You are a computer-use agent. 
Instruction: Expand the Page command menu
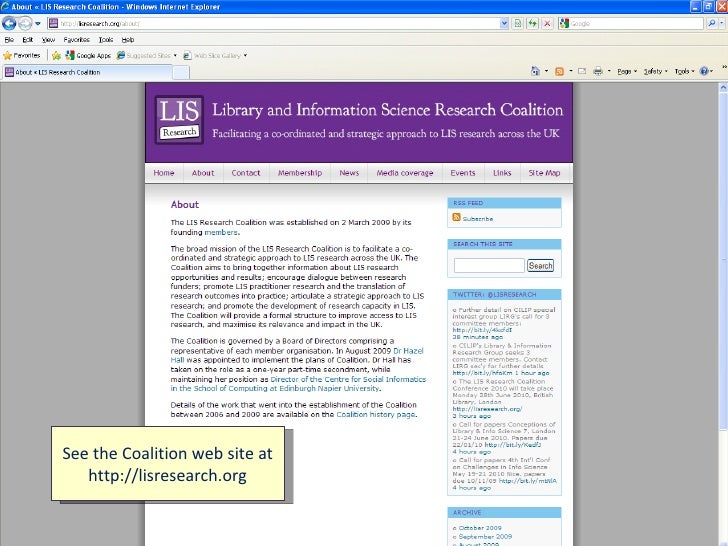(x=627, y=72)
